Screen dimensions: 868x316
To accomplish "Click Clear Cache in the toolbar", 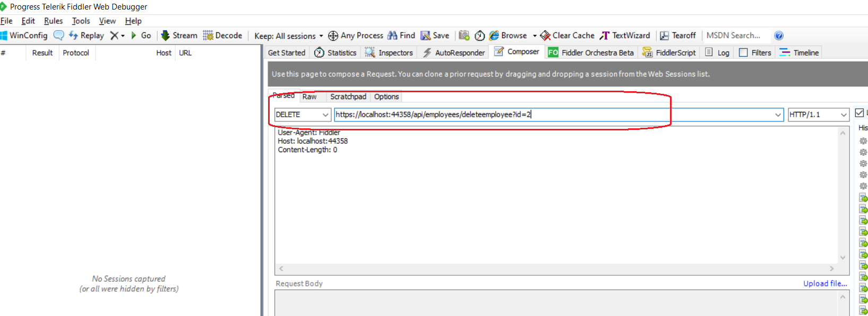I will [x=568, y=36].
